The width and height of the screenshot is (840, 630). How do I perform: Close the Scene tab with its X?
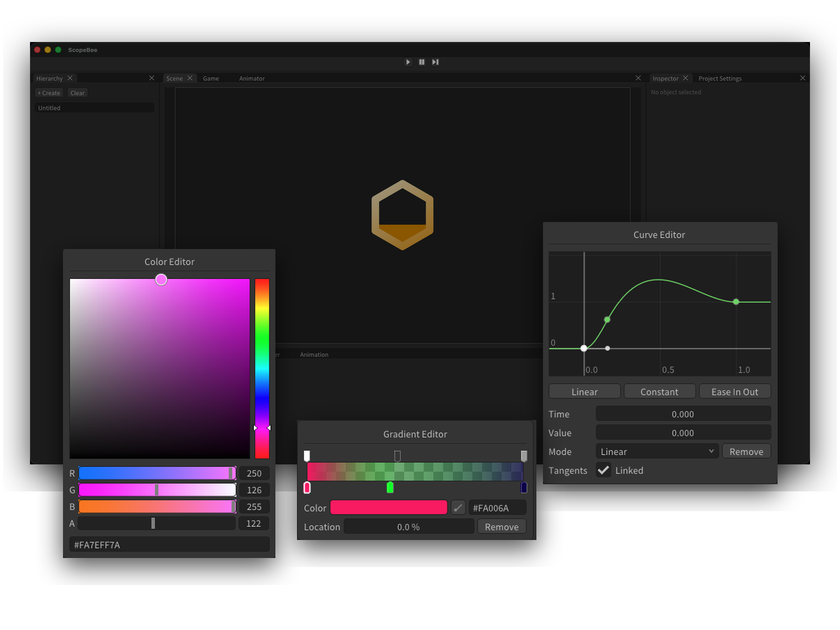coord(190,78)
